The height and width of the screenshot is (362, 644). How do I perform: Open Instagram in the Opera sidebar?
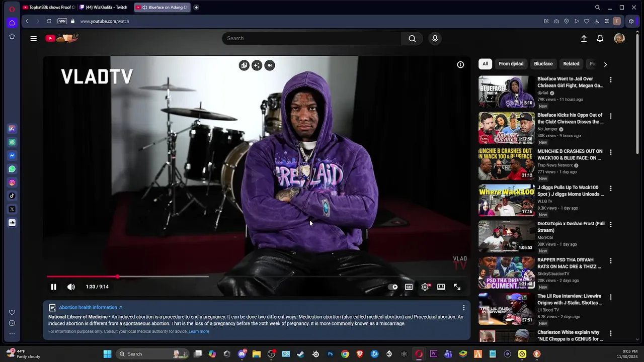click(x=12, y=183)
